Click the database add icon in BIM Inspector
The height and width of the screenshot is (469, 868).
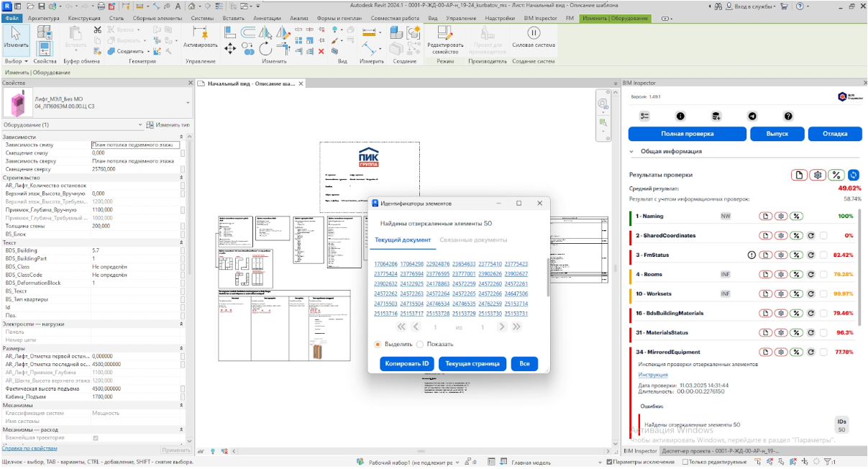point(716,116)
